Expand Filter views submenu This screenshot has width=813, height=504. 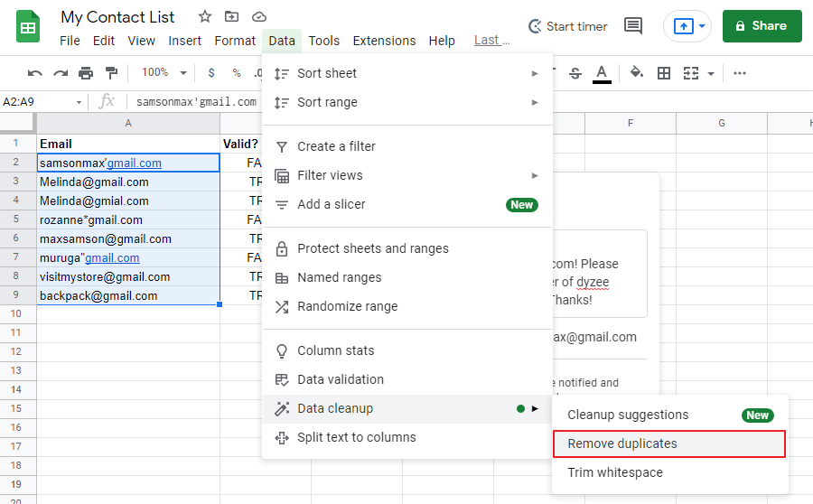[x=407, y=176]
